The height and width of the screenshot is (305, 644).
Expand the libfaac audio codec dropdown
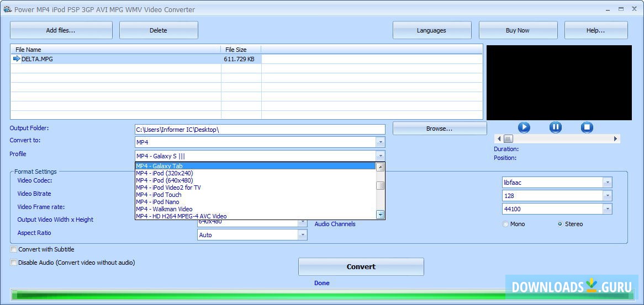pos(607,183)
